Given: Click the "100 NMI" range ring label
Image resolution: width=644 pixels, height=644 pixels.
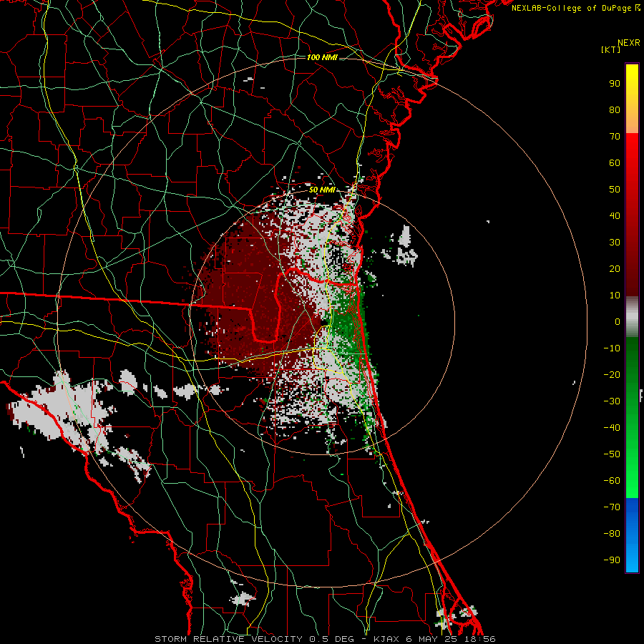Looking at the screenshot, I should (x=322, y=57).
